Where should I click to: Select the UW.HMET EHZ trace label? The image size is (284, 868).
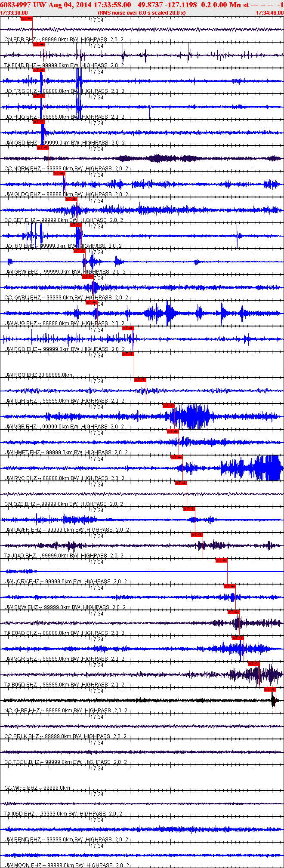coord(66,452)
